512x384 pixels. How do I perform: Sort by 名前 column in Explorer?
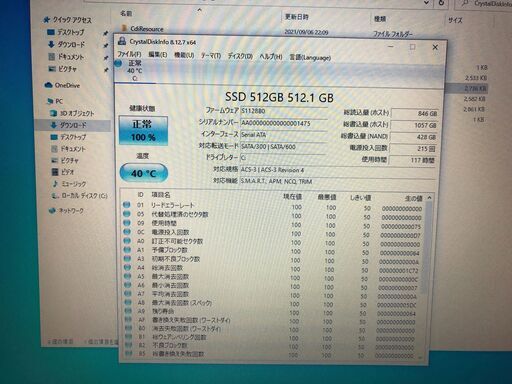(x=126, y=13)
